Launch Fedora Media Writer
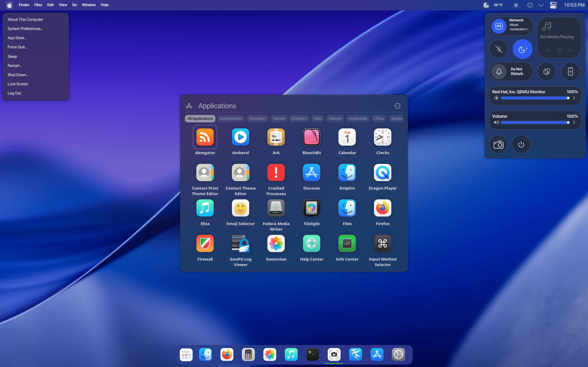Screen dimensions: 588x367 click(x=276, y=208)
